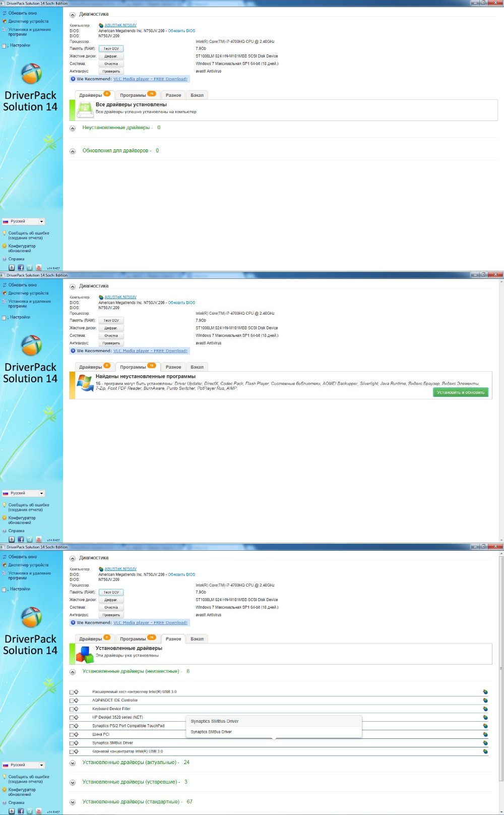This screenshot has width=504, height=815.
Task: Click the 'Диспетчер устройств' icon in the middle window
Action: point(5,293)
